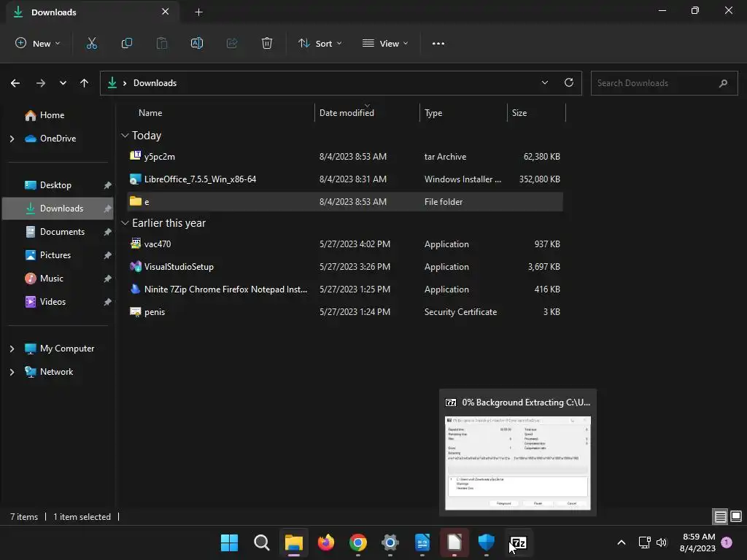Collapse the Today group
This screenshot has width=747, height=560.
pos(125,136)
